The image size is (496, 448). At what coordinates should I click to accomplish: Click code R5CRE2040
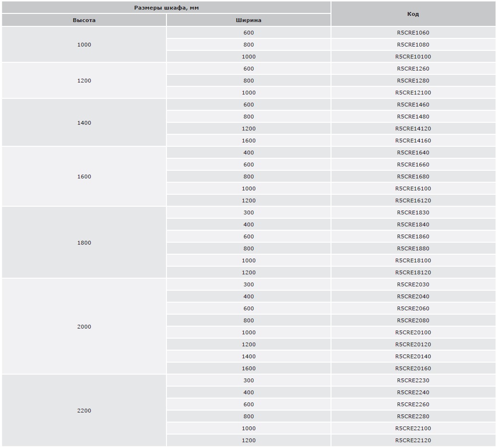pos(413,296)
